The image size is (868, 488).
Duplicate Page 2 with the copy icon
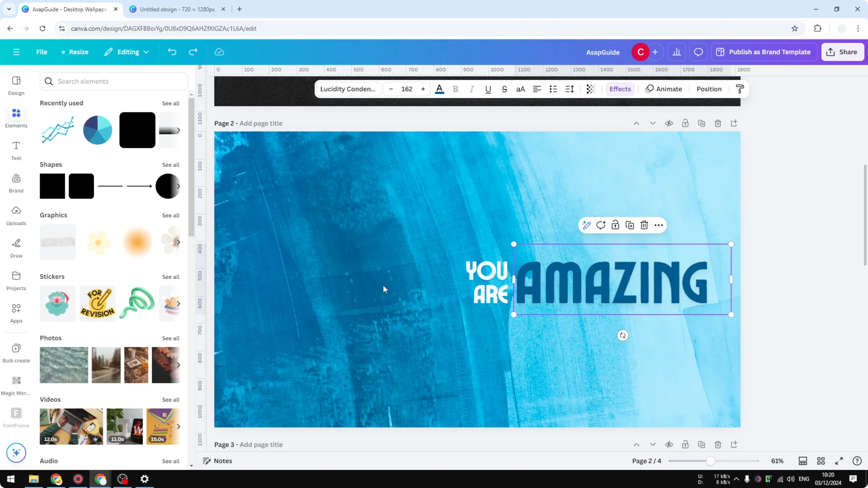(x=701, y=123)
